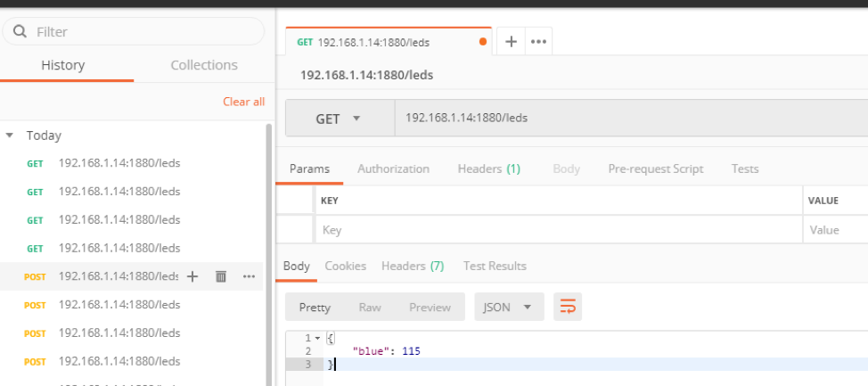Screen dimensions: 868x386
Task: Collapse JSON response at line 1 arrow
Action: [x=316, y=338]
